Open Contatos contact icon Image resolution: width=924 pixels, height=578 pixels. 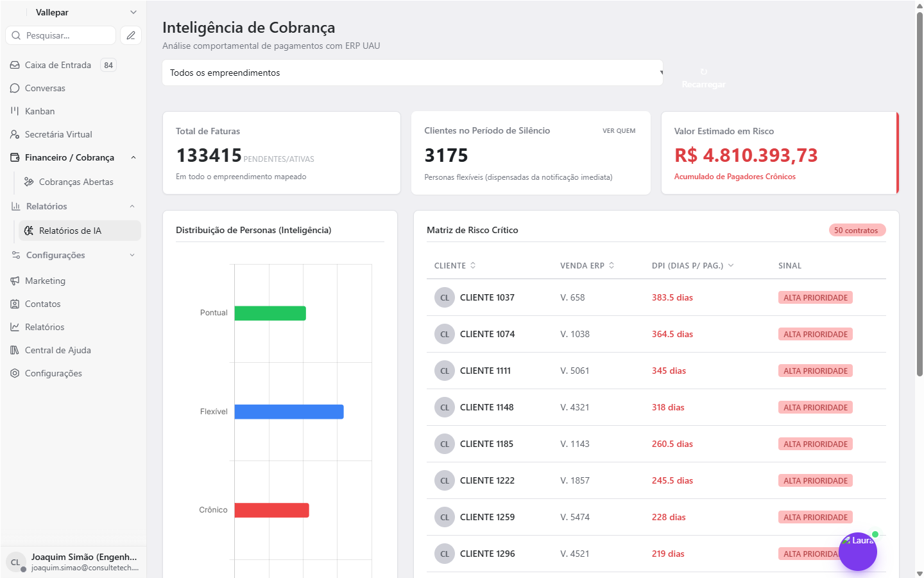[15, 304]
